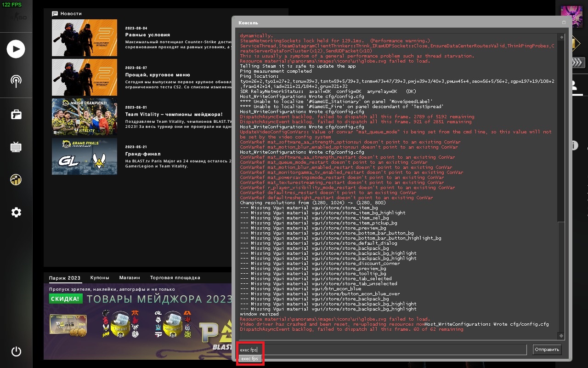The image size is (588, 368).
Task: Click the banner heading ТОВАРЫ МЕЙДЖОРА 2023
Action: tap(159, 299)
